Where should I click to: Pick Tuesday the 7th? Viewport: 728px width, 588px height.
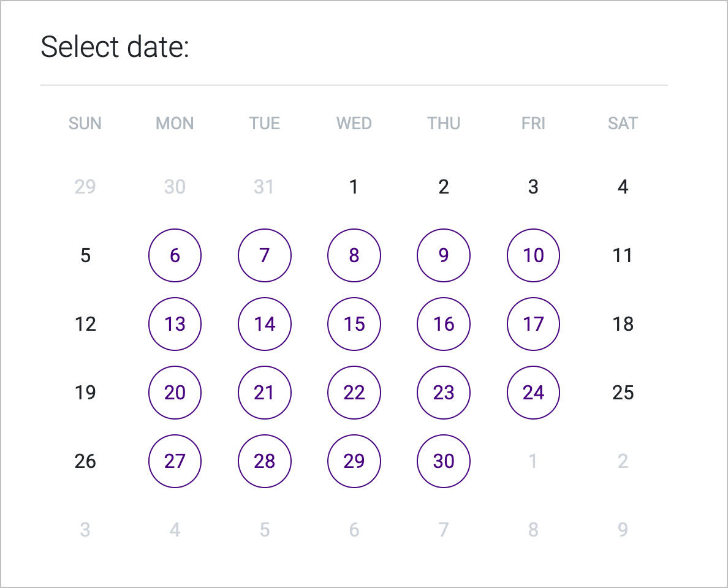pyautogui.click(x=264, y=255)
